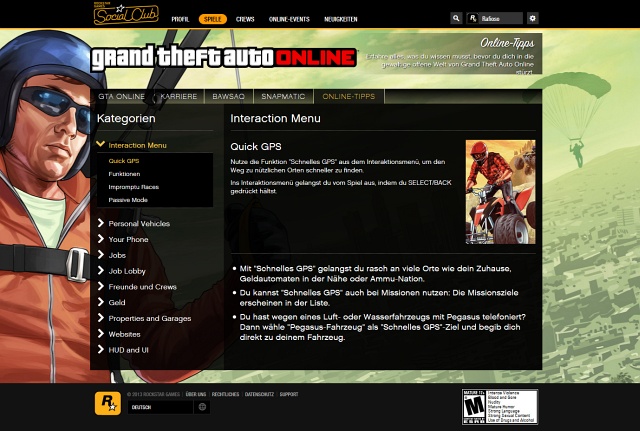Image resolution: width=640 pixels, height=431 pixels.
Task: Expand the Properties and Garages chevron
Action: 100,318
